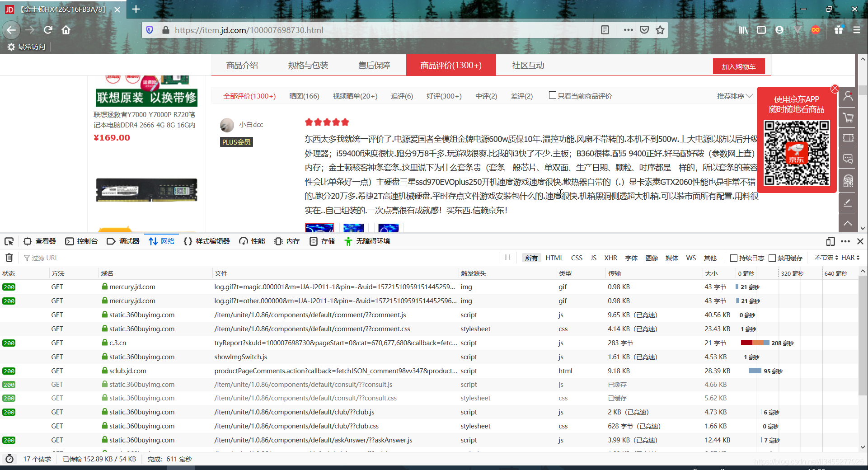Save page to Pocket

pos(644,30)
